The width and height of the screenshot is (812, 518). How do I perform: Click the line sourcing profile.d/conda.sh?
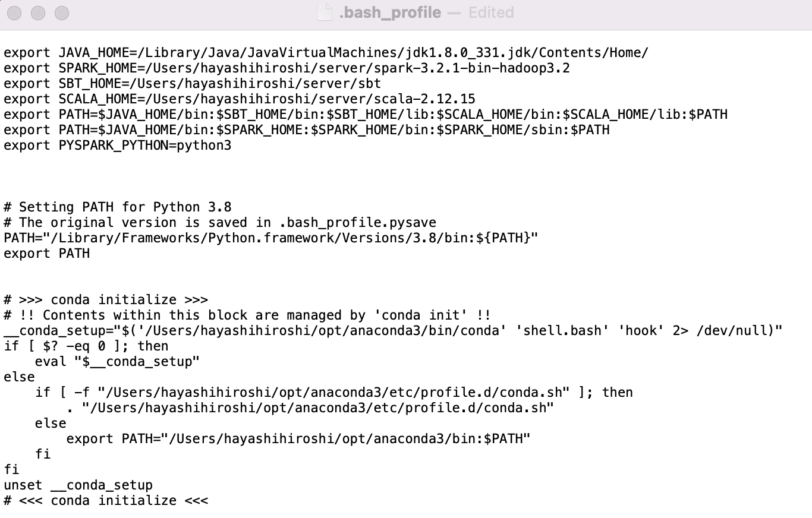[x=310, y=408]
